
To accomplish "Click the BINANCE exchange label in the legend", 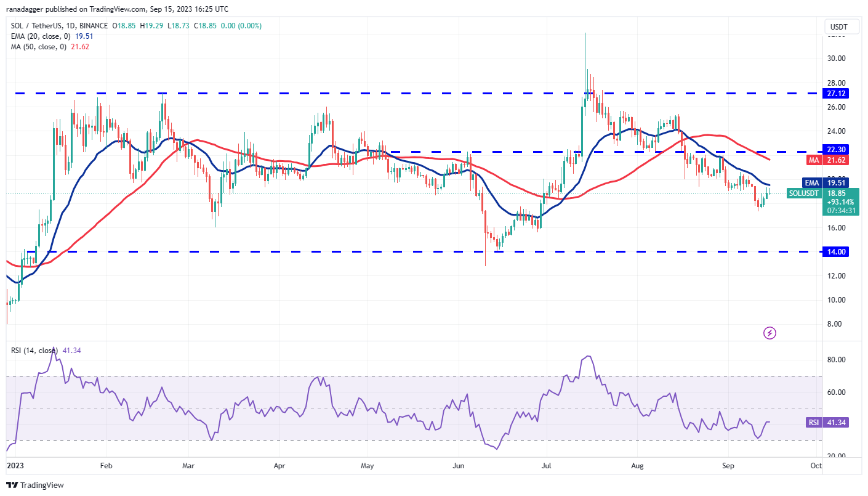I will coord(94,25).
